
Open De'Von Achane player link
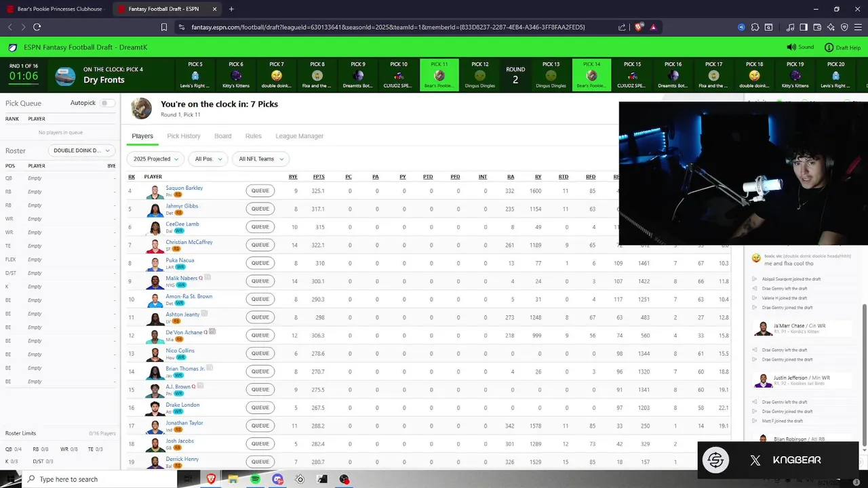pos(184,332)
